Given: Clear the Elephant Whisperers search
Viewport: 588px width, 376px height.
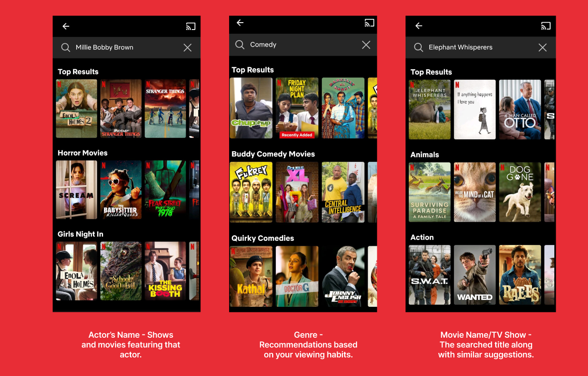Looking at the screenshot, I should coord(543,48).
